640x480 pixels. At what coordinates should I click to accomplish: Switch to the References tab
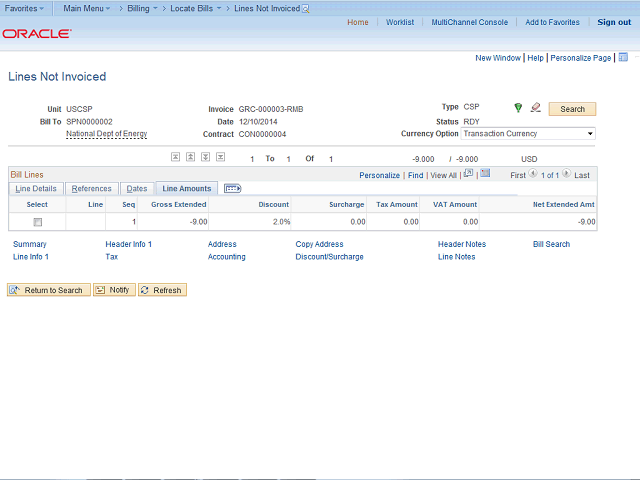click(91, 189)
